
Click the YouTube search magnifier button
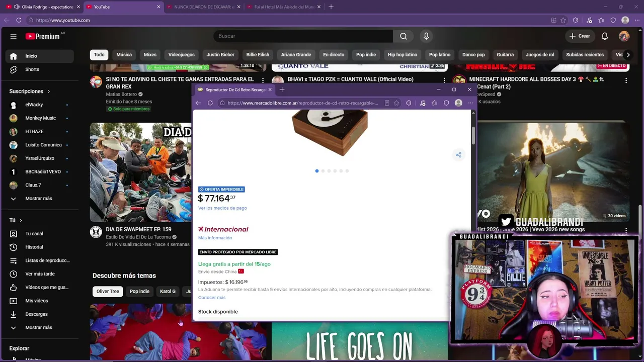pos(404,36)
